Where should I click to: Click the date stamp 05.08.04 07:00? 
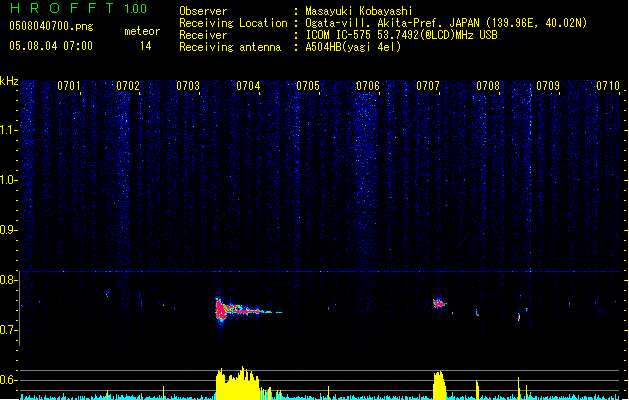tap(51, 46)
